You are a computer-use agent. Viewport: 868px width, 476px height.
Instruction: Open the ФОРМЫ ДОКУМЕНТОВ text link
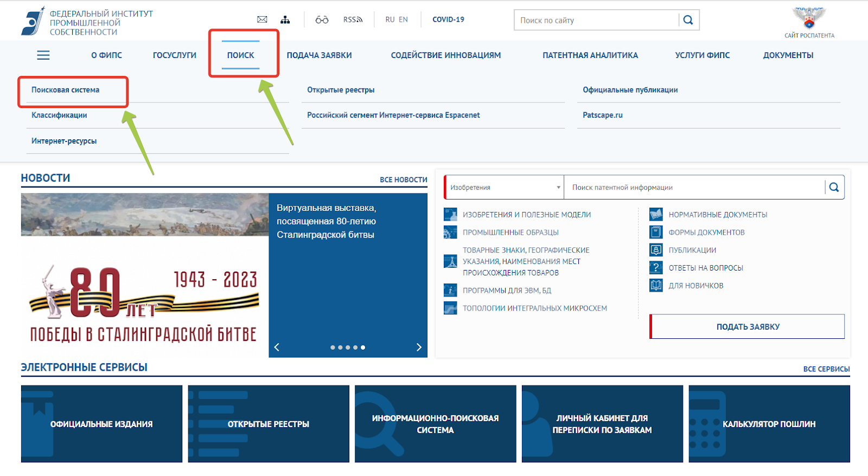point(706,233)
